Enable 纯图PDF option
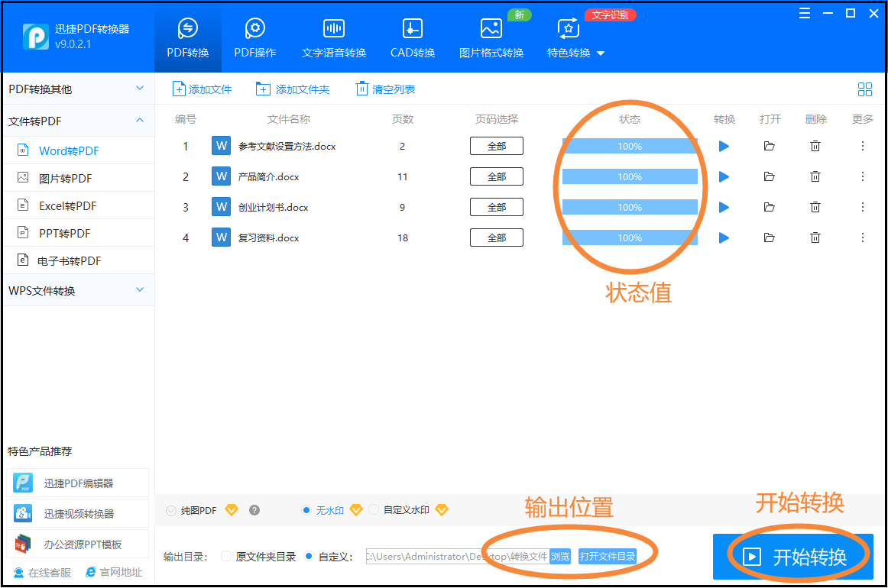The height and width of the screenshot is (588, 888). 171,510
